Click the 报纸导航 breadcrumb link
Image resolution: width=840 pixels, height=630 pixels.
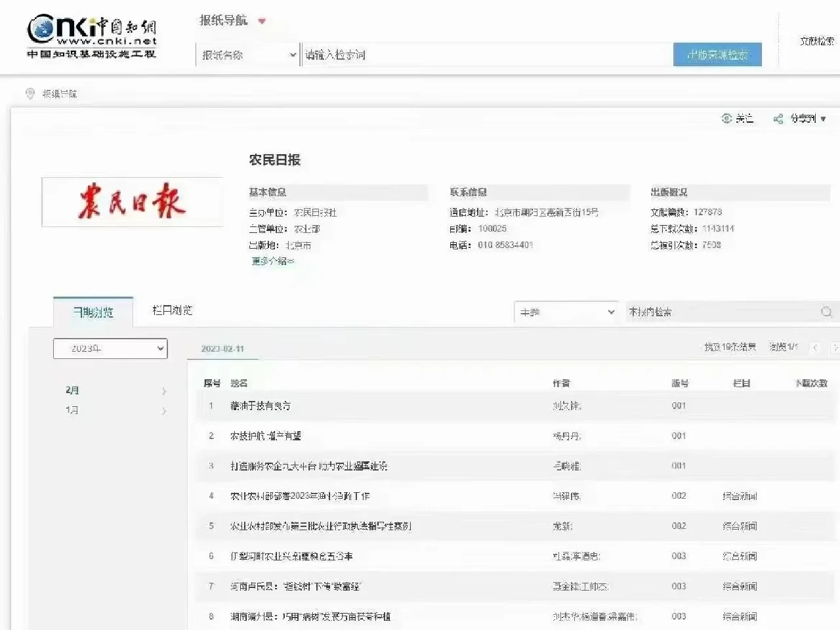click(59, 94)
